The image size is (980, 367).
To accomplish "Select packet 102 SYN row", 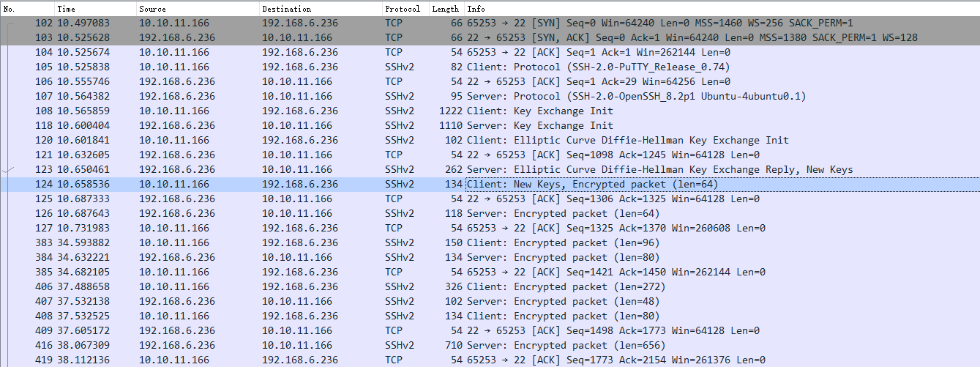I will 490,23.
